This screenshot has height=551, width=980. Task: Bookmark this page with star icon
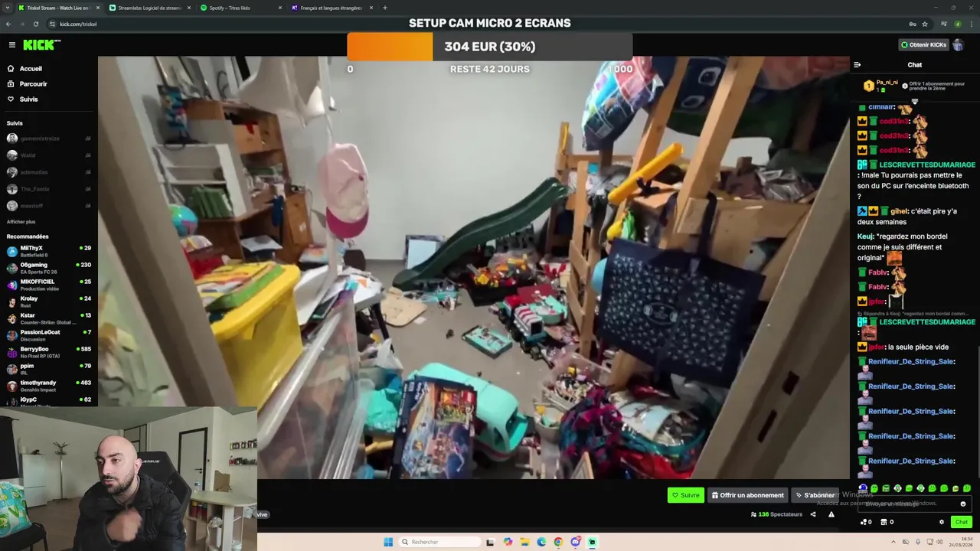(925, 24)
